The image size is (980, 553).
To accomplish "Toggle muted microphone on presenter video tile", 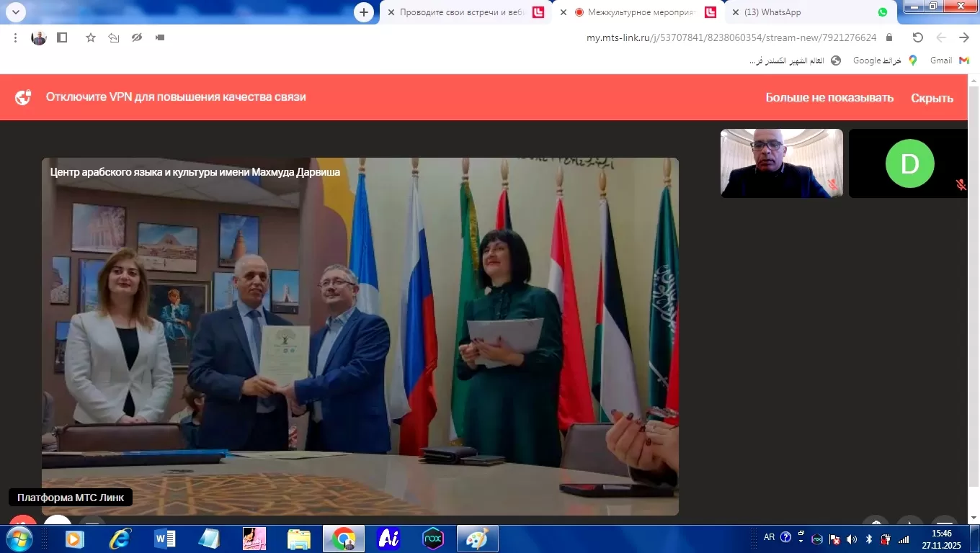I will click(833, 185).
